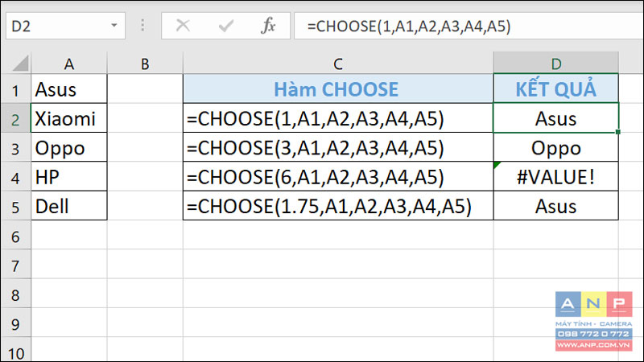Open the Insert Function fx icon

pyautogui.click(x=269, y=26)
